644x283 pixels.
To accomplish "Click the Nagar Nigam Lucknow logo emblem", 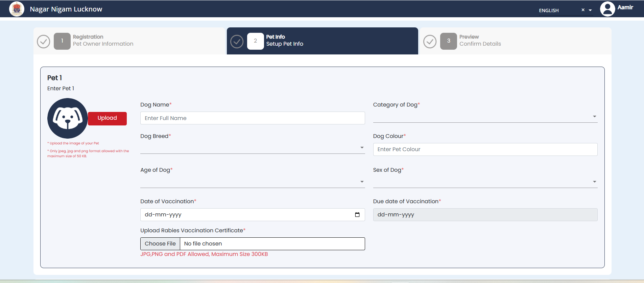I will [x=17, y=9].
